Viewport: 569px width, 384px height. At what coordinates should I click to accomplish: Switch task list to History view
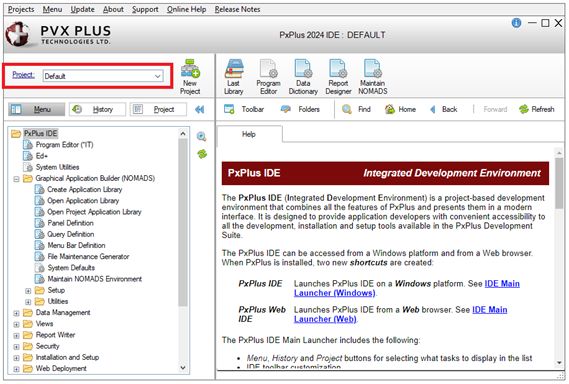[x=97, y=109]
